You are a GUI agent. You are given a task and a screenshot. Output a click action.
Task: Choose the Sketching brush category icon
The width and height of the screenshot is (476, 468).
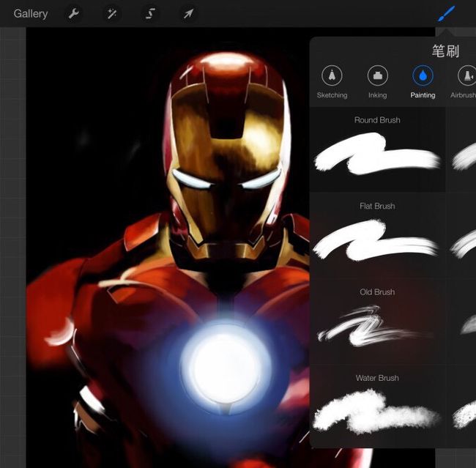[x=332, y=75]
